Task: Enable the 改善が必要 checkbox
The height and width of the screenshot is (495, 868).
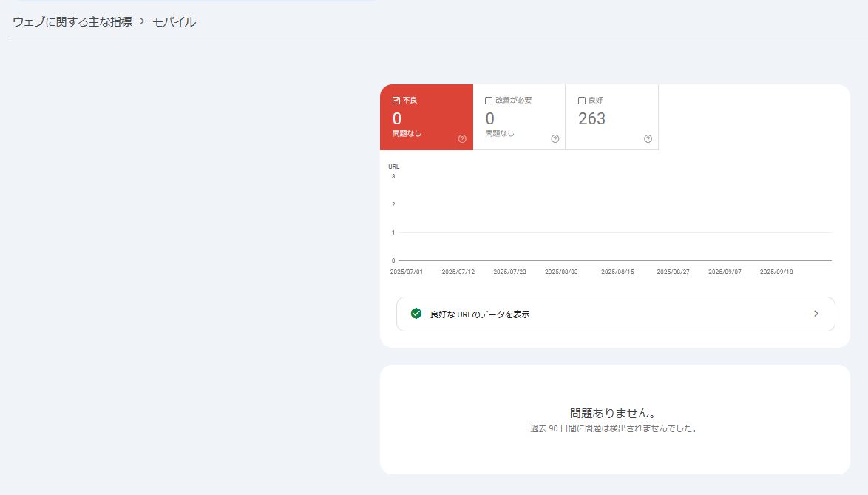Action: (x=489, y=101)
